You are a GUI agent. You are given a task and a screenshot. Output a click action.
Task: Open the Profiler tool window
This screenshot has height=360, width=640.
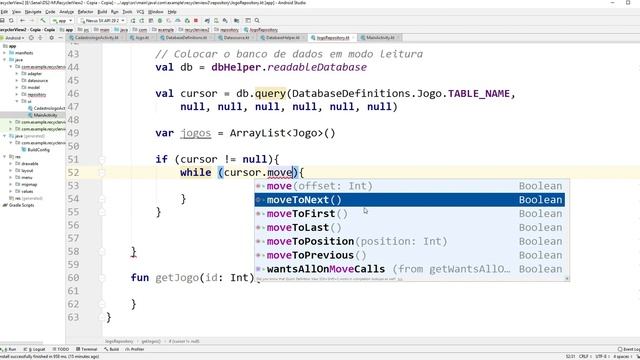point(135,349)
